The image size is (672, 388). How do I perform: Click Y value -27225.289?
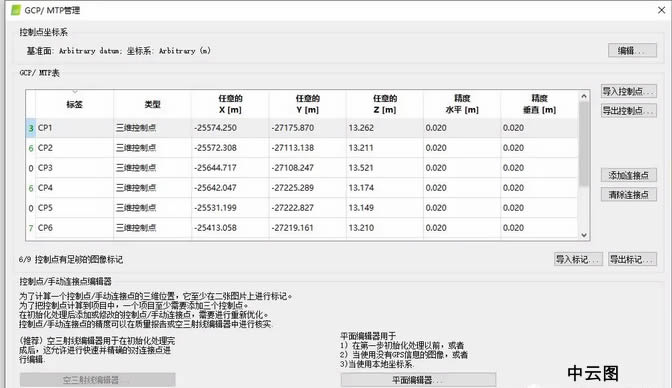pos(293,188)
